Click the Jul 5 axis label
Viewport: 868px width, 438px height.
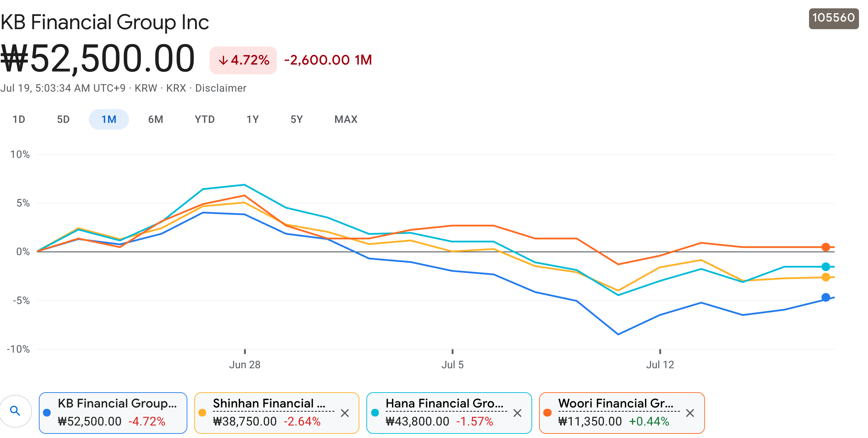(x=452, y=365)
